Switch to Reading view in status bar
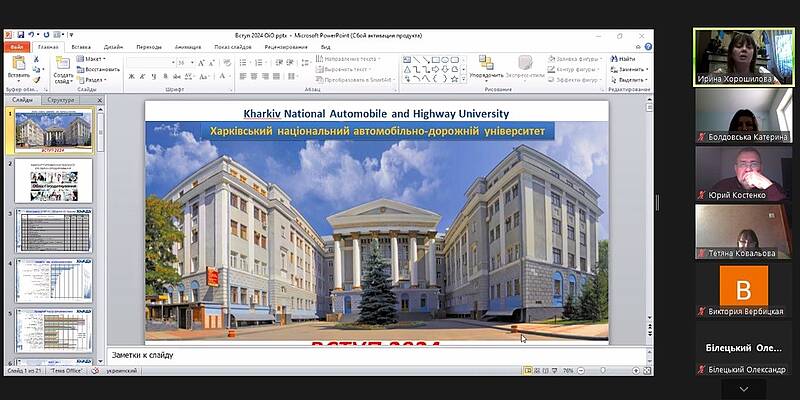 click(546, 370)
